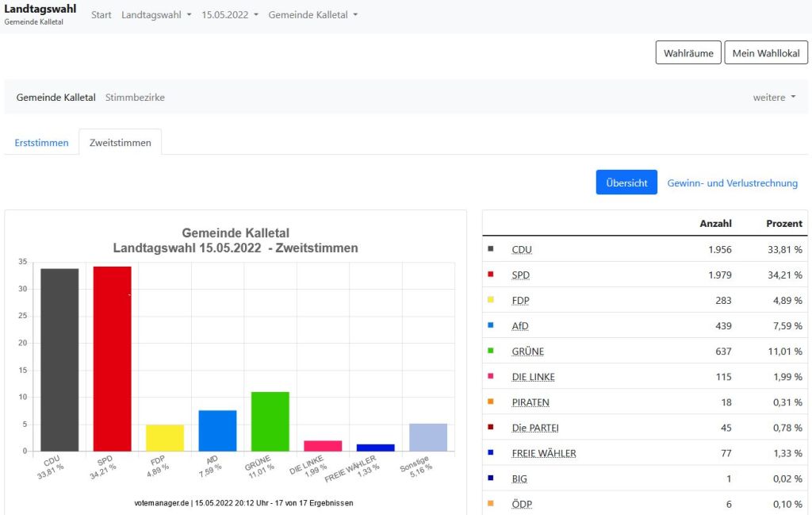Click the blue AfD bar in the chart
The width and height of the screenshot is (812, 515).
point(217,431)
